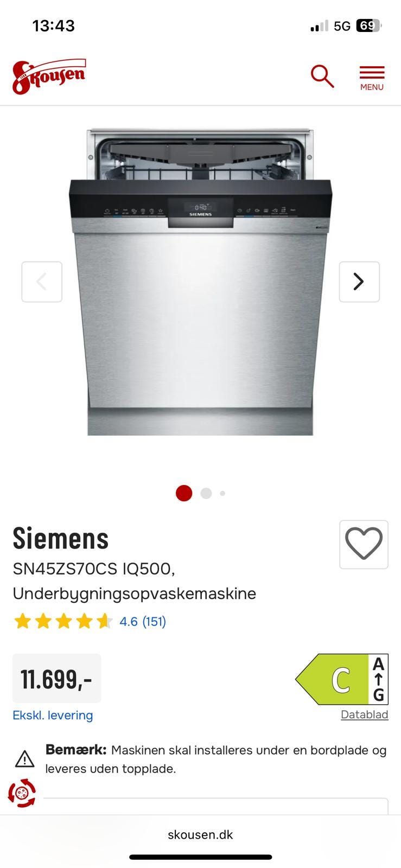401x868 pixels.
Task: Add product to favorites heart
Action: click(x=364, y=544)
